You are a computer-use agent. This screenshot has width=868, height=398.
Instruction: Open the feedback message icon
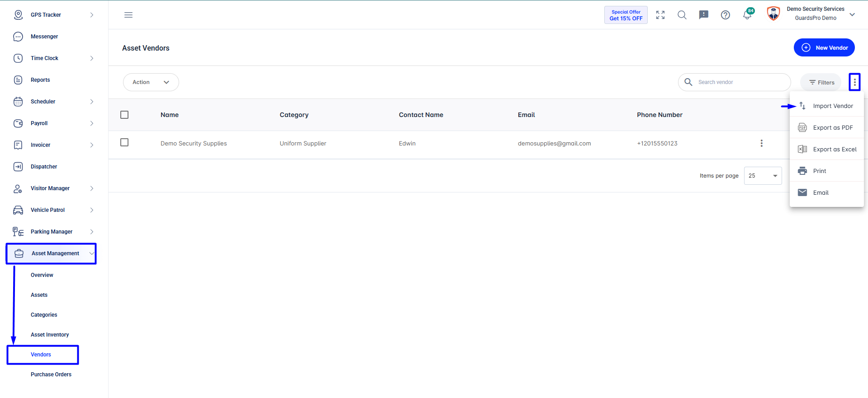(704, 15)
